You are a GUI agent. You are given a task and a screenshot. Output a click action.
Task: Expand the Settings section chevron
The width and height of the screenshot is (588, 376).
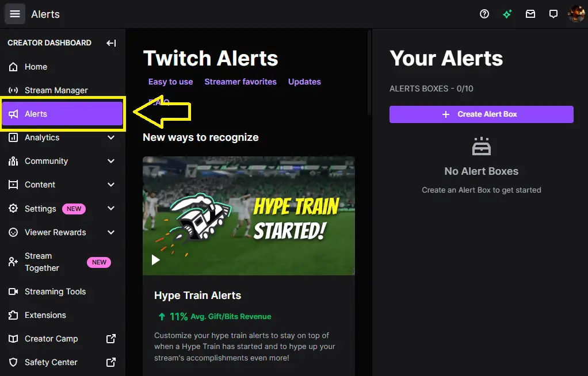(x=111, y=209)
